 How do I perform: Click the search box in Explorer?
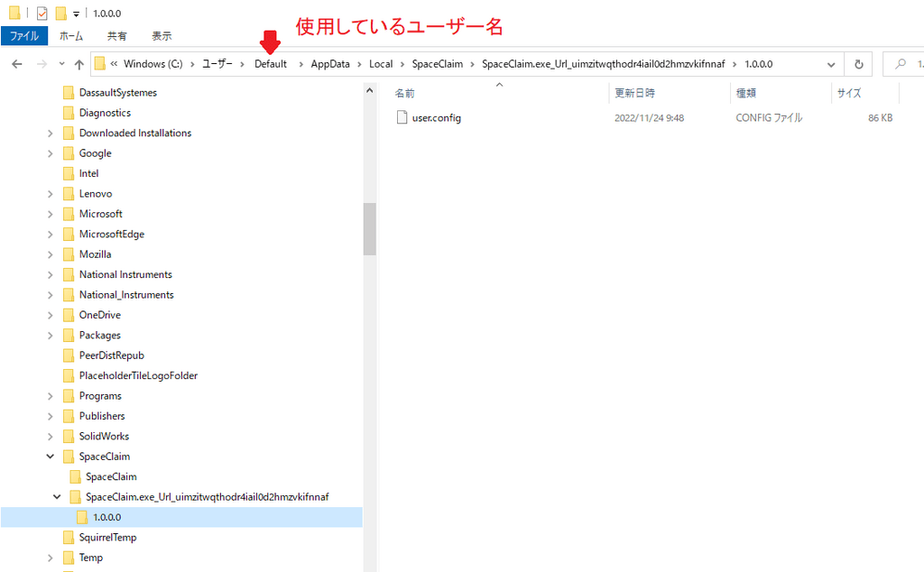pyautogui.click(x=906, y=64)
